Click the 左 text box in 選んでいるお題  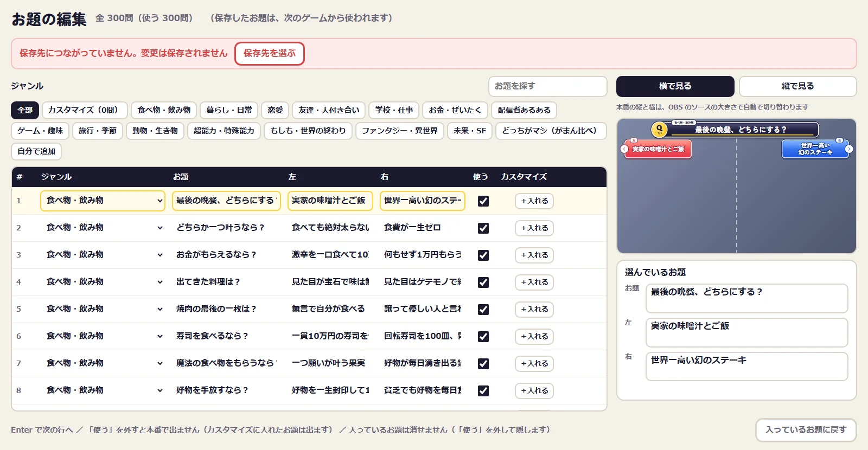[746, 332]
